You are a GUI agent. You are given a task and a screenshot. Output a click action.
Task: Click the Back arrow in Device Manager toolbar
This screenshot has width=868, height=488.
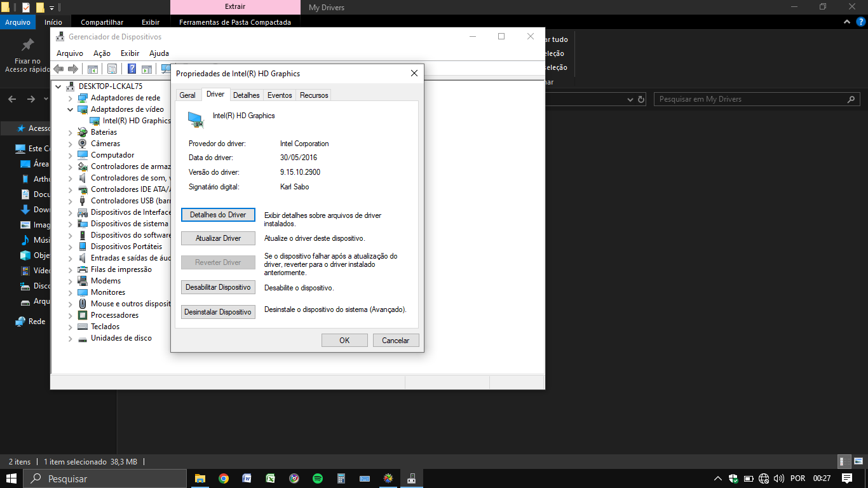58,69
